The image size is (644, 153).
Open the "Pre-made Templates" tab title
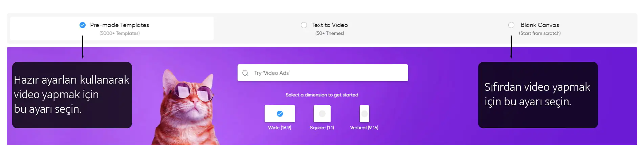pos(119,25)
